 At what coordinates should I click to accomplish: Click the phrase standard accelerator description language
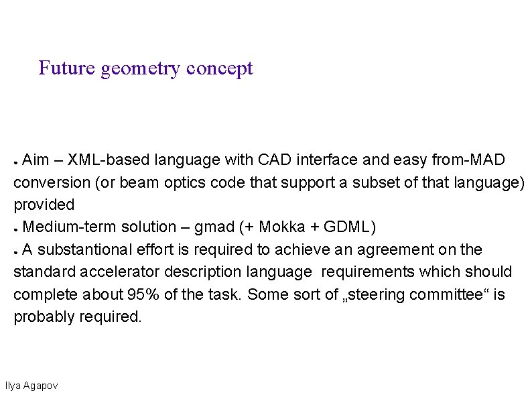pyautogui.click(x=163, y=273)
